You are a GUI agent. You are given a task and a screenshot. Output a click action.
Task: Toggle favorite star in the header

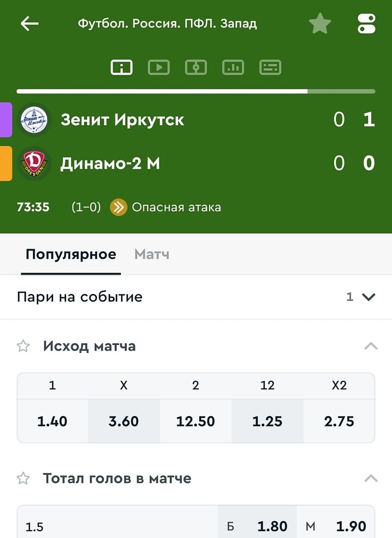[320, 24]
